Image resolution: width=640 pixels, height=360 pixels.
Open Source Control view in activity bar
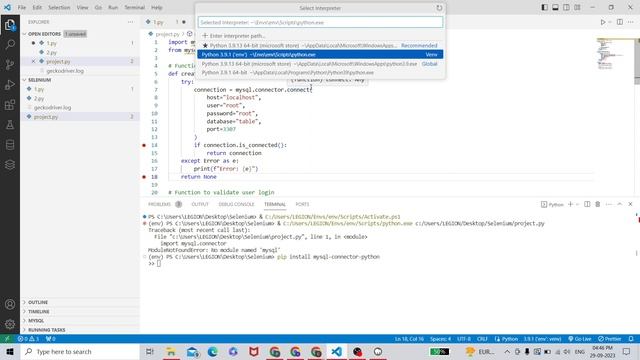click(x=10, y=64)
